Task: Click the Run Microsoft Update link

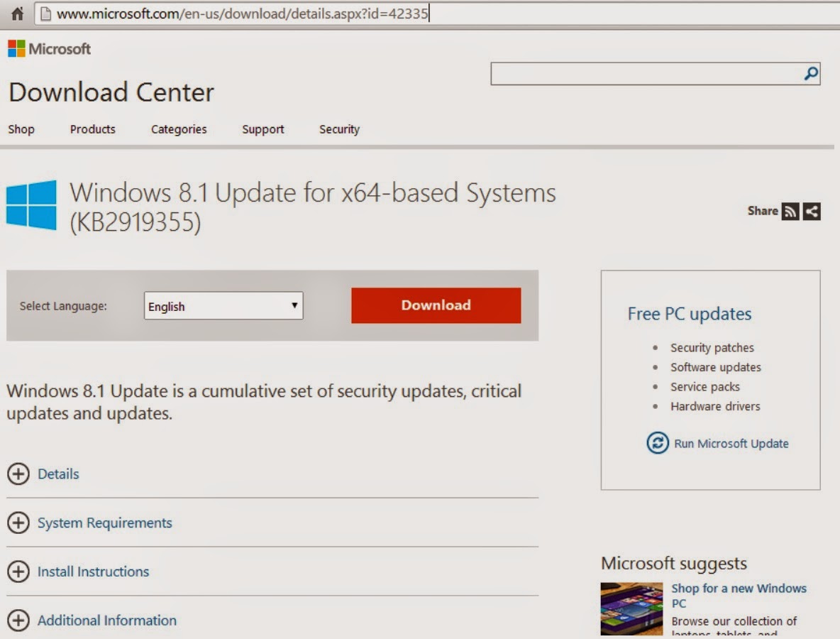Action: (x=731, y=443)
